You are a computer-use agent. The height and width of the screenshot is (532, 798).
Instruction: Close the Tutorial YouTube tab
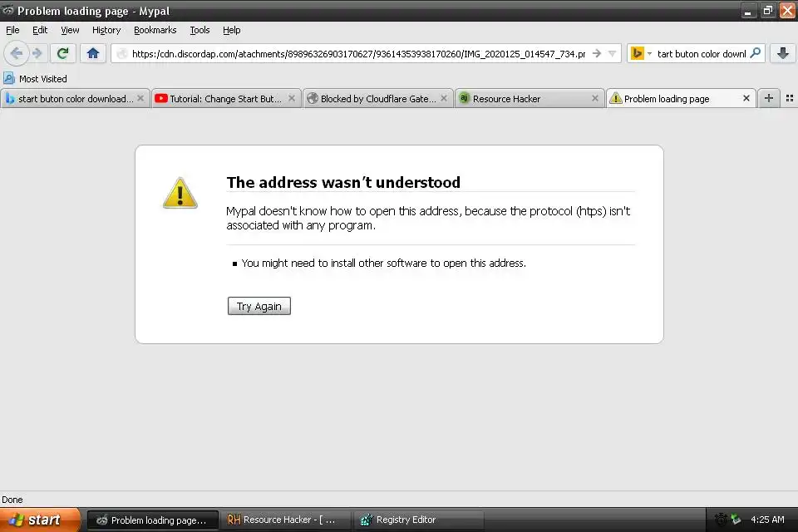coord(292,98)
